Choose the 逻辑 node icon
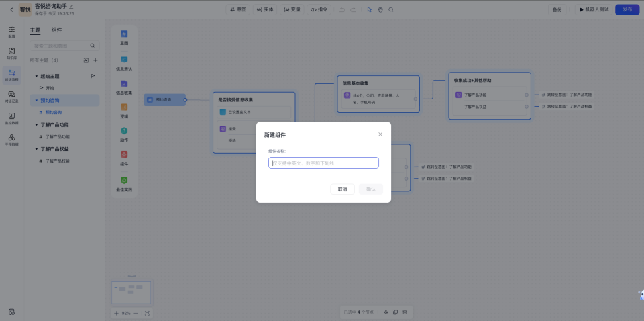The height and width of the screenshot is (321, 644). [x=124, y=107]
